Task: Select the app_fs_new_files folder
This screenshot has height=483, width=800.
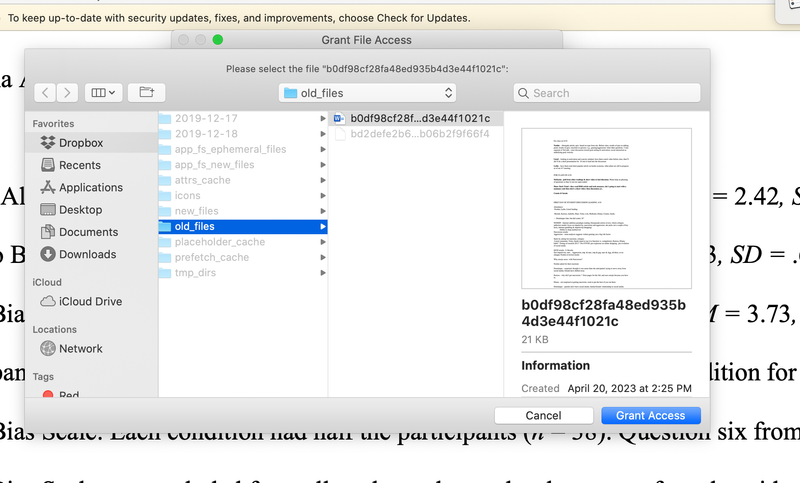Action: (243, 165)
